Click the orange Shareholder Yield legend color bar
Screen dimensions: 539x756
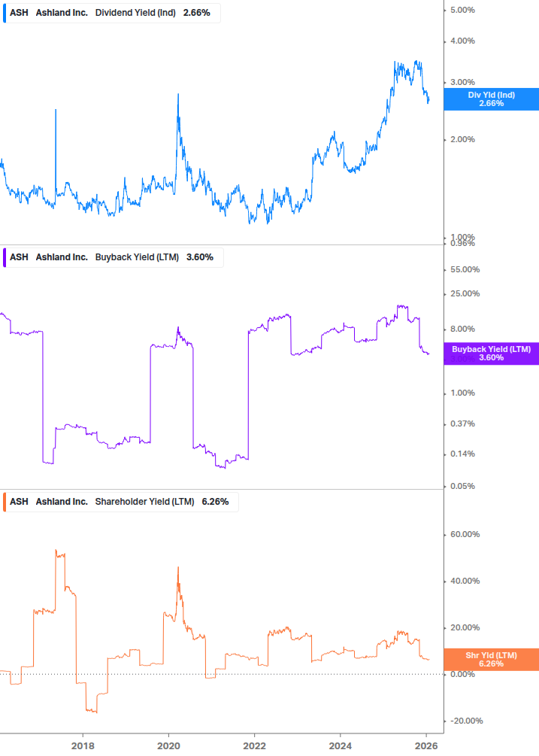point(5,502)
